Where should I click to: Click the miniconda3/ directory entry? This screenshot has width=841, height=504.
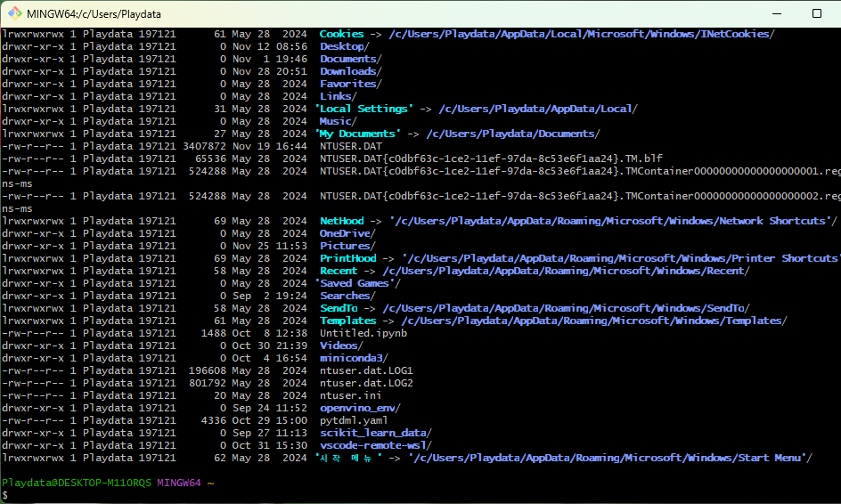(x=354, y=358)
